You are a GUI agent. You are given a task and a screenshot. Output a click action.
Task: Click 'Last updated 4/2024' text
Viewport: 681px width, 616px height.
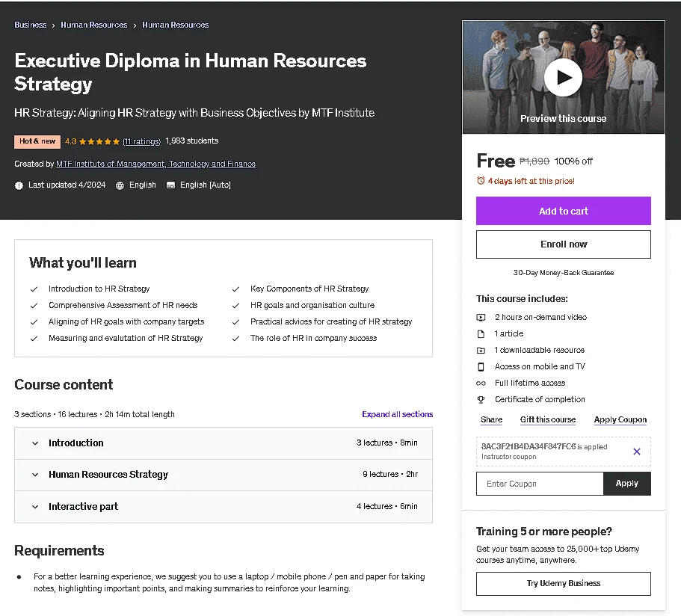pyautogui.click(x=67, y=185)
